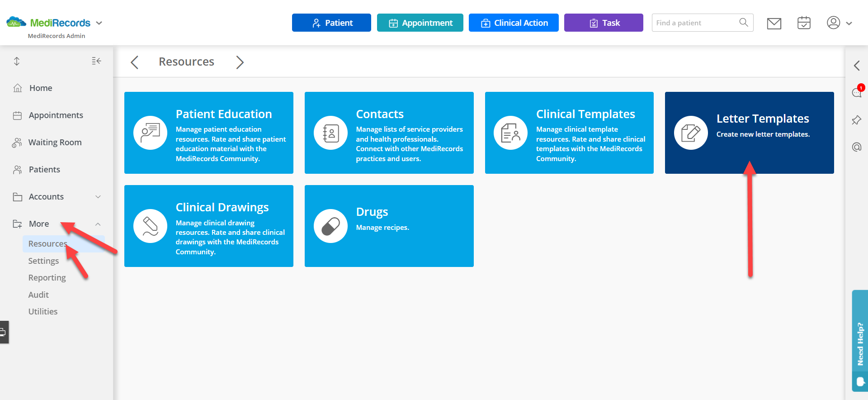Click the Waiting Room people icon
The height and width of the screenshot is (400, 868).
tap(17, 143)
